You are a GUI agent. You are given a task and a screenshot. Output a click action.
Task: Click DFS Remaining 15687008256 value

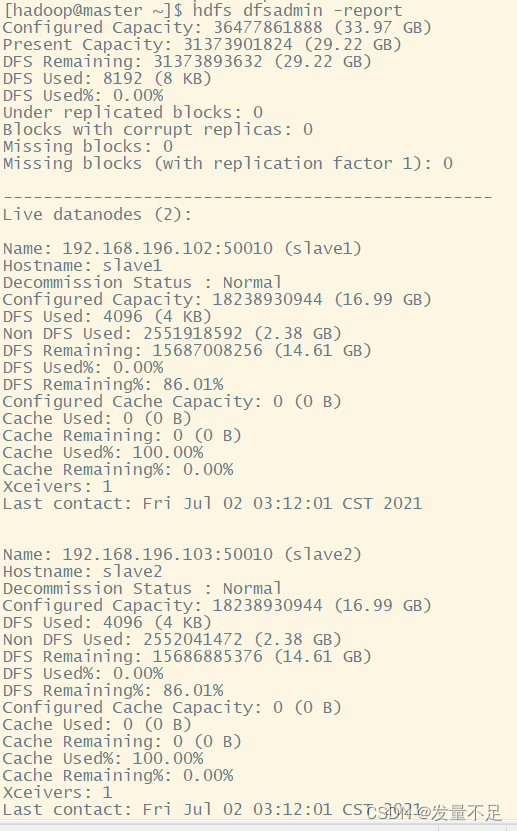pos(208,350)
